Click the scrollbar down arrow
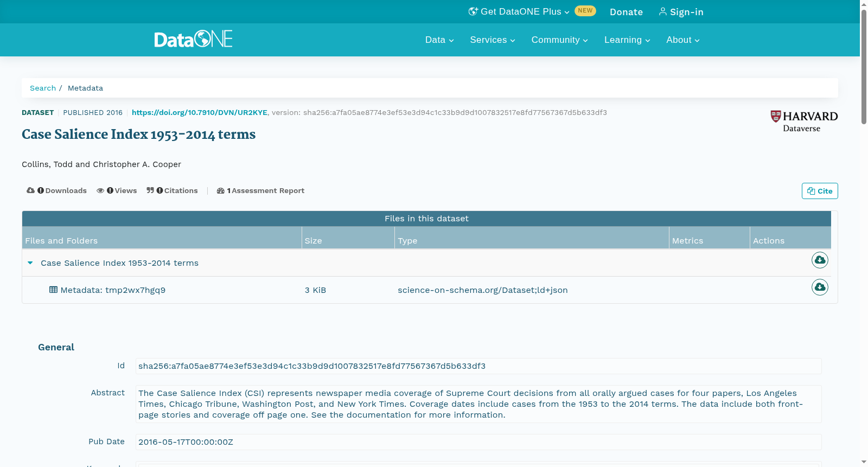868x467 pixels. [x=864, y=462]
